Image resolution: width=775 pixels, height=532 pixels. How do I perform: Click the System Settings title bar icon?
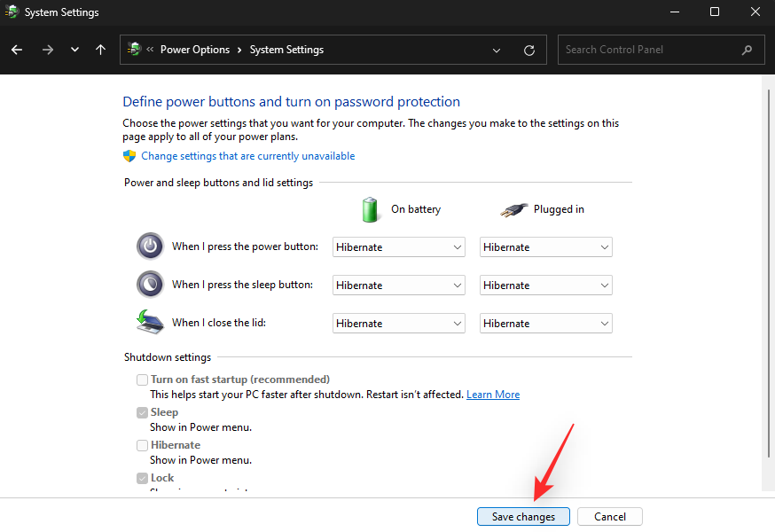click(12, 12)
